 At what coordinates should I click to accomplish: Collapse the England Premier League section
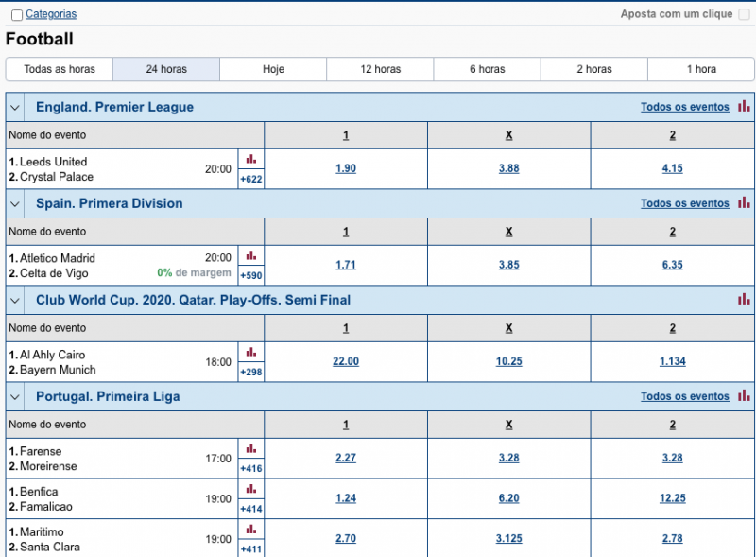(16, 108)
